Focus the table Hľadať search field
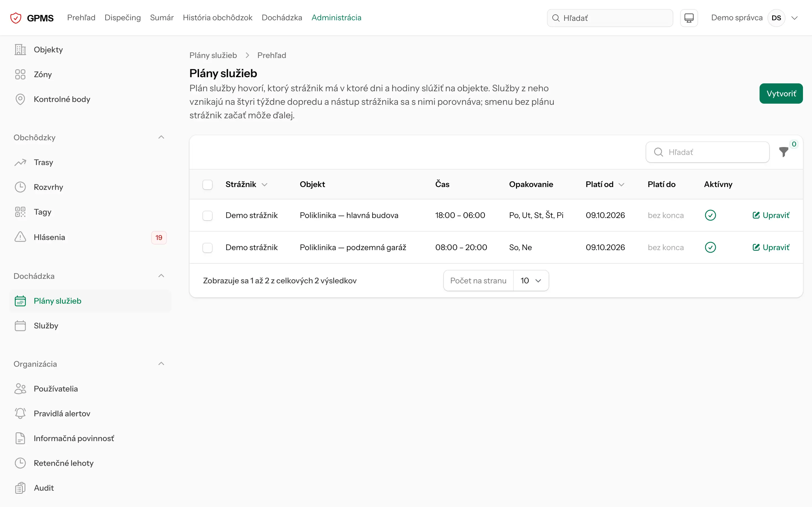Viewport: 812px width, 507px height. point(707,152)
